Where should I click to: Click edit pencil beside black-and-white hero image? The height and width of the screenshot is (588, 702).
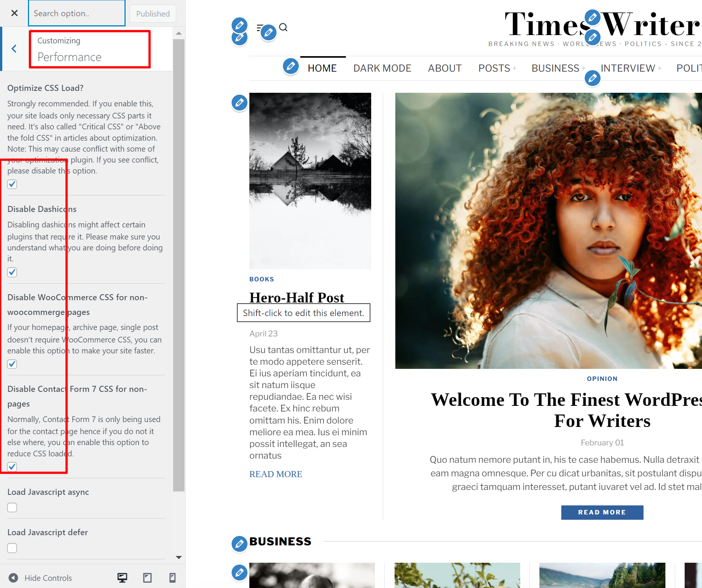[x=240, y=103]
